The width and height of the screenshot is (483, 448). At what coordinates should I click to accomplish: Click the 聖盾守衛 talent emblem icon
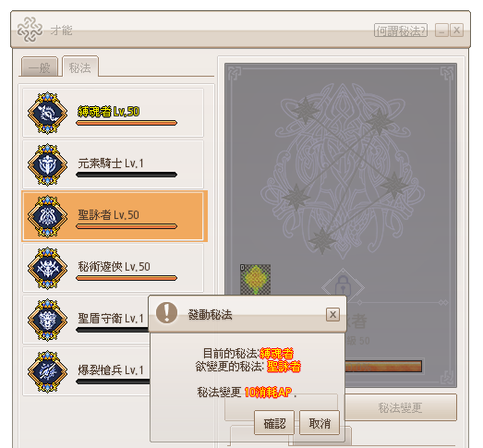point(47,320)
